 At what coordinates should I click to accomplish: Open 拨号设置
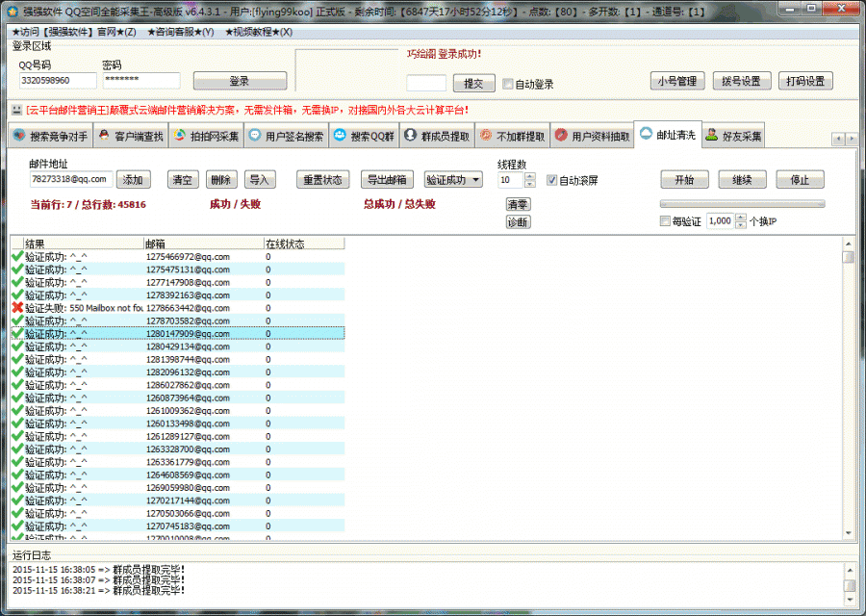741,81
